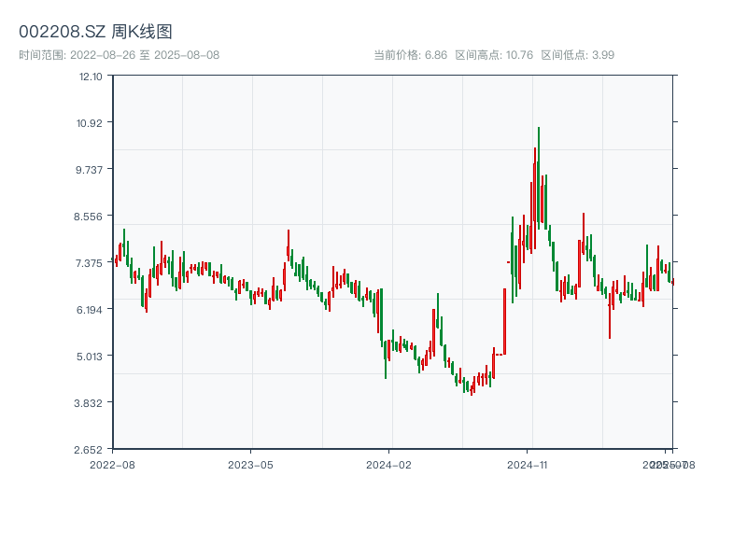Click y-axis label 9.737
Screen dimensions: 747x560
tap(89, 170)
